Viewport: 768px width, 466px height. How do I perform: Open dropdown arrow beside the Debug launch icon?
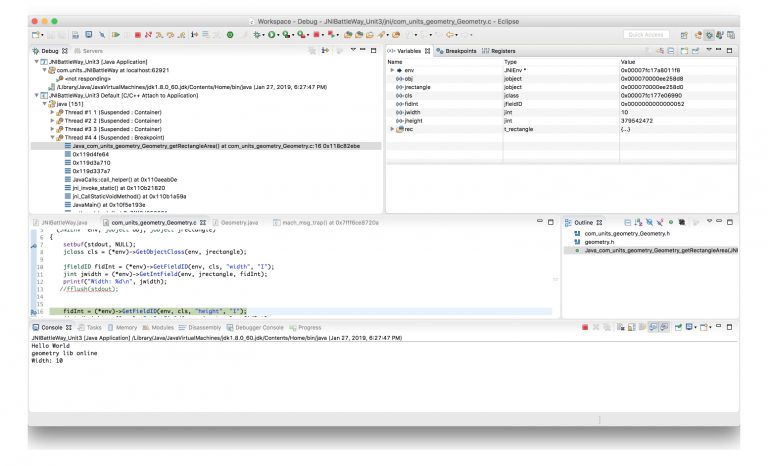click(x=264, y=35)
